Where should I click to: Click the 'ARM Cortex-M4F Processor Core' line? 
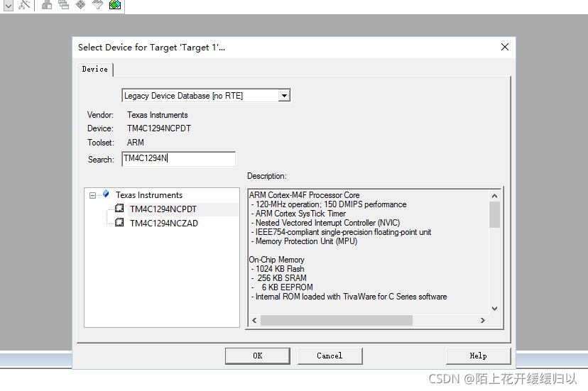pyautogui.click(x=304, y=195)
